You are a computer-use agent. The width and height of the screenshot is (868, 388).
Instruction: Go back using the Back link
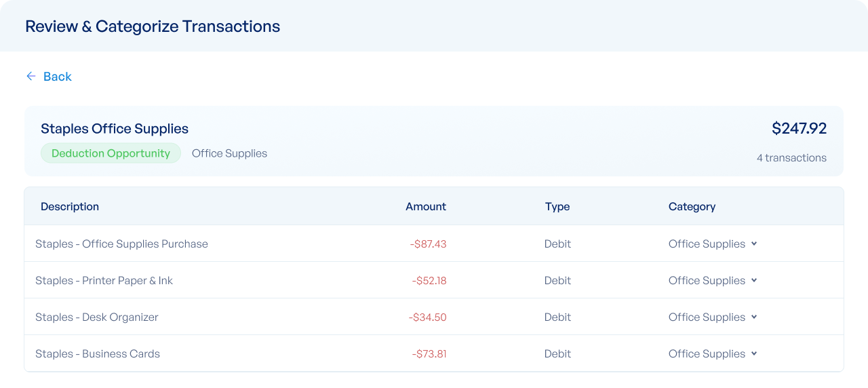pos(57,77)
